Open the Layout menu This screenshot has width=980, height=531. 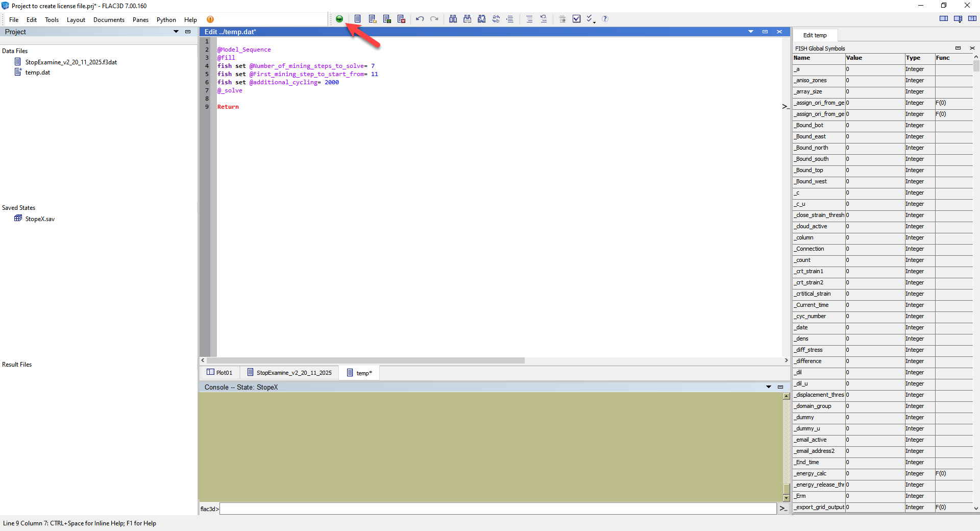click(x=76, y=20)
